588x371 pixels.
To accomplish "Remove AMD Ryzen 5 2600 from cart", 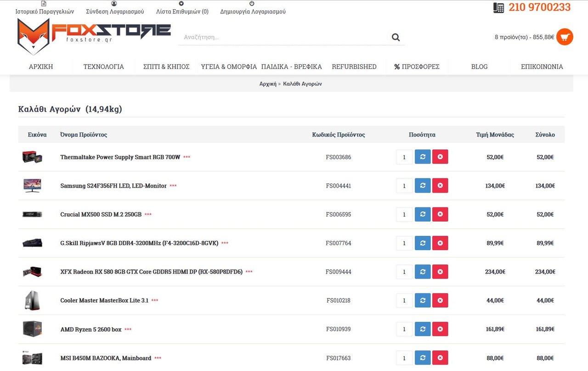I will 440,329.
